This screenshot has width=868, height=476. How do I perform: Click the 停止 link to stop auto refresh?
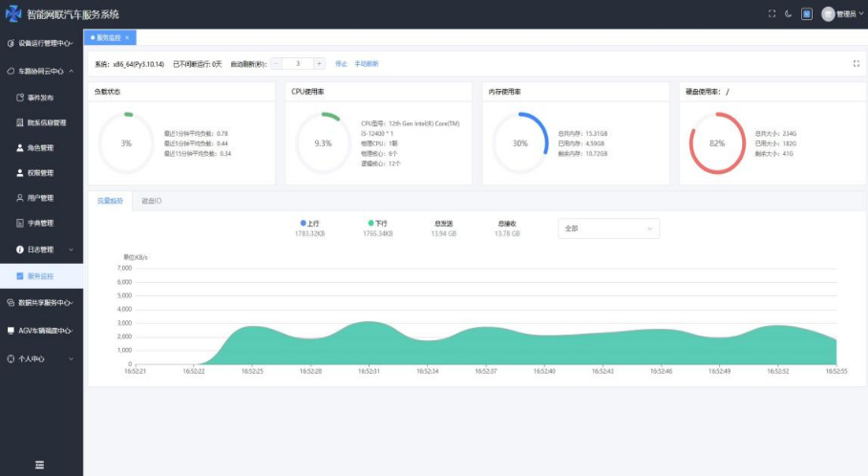(x=341, y=64)
